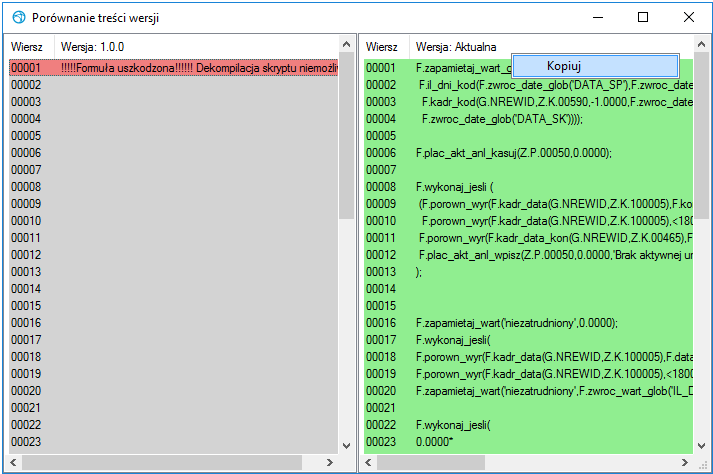Select the F.kadr_kod line in right pane
Viewport: 713px width, 474px height.
pos(528,102)
